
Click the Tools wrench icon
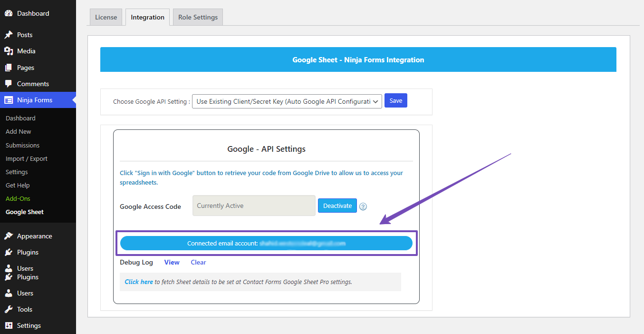9,309
